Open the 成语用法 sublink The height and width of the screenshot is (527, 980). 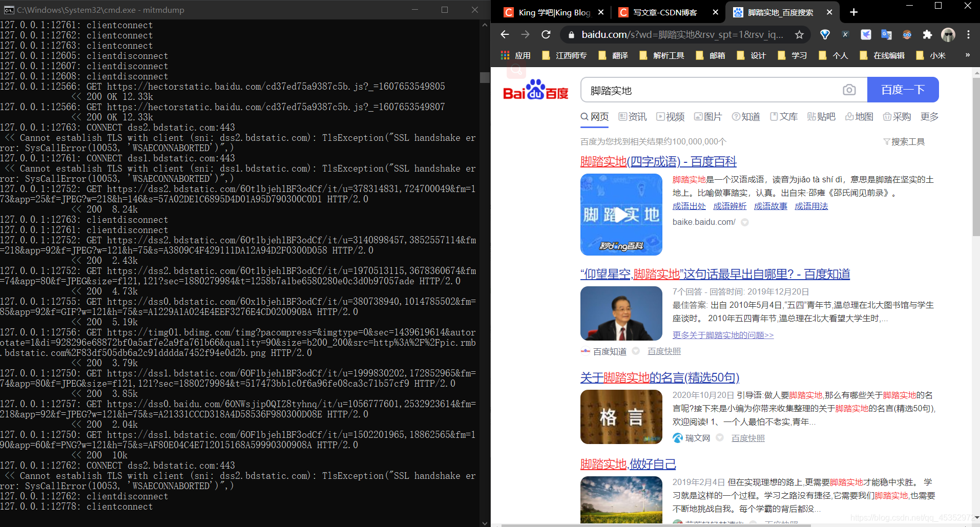coord(811,206)
